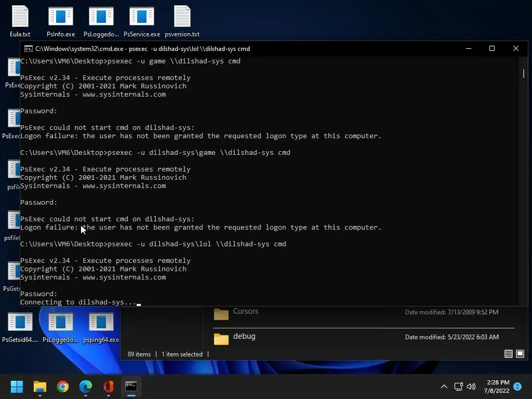532x399 pixels.
Task: Maximize the cmd.exe window
Action: coord(491,48)
